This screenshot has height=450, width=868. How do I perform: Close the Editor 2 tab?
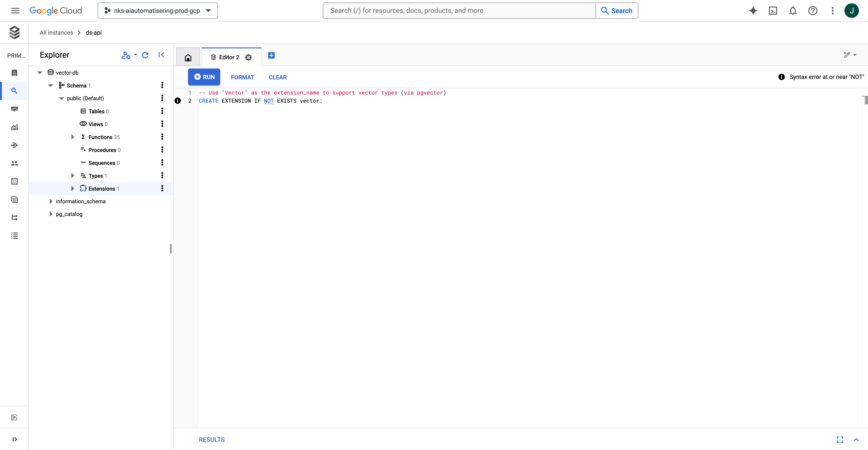tap(248, 57)
